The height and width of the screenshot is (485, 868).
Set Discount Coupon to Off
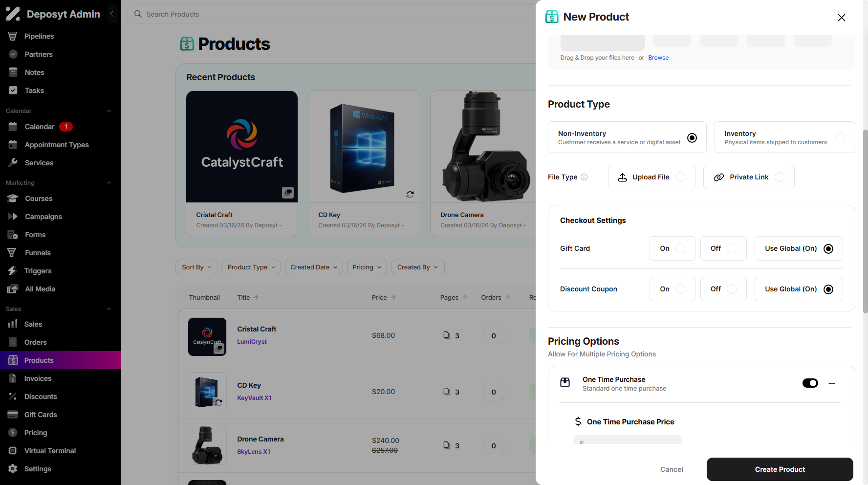(x=723, y=289)
